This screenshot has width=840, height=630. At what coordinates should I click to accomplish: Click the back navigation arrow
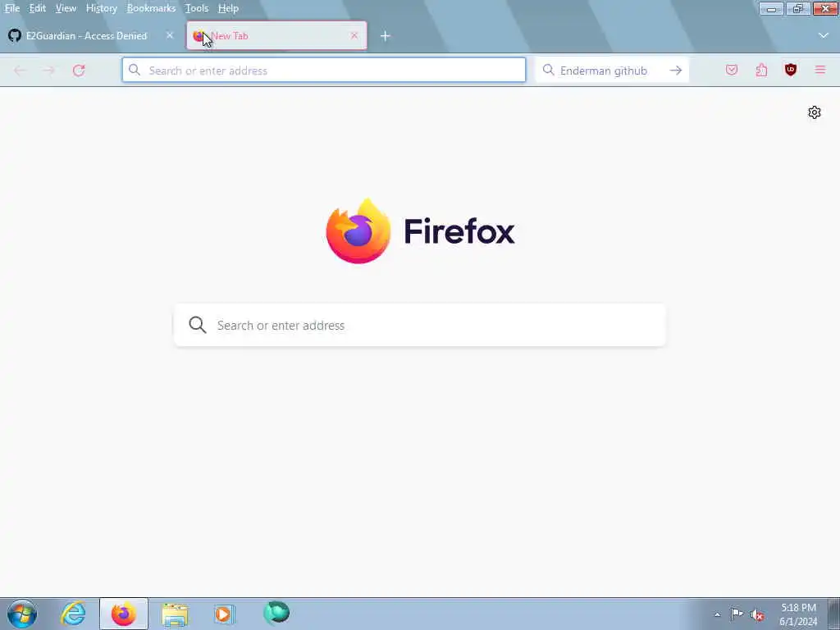(x=20, y=71)
